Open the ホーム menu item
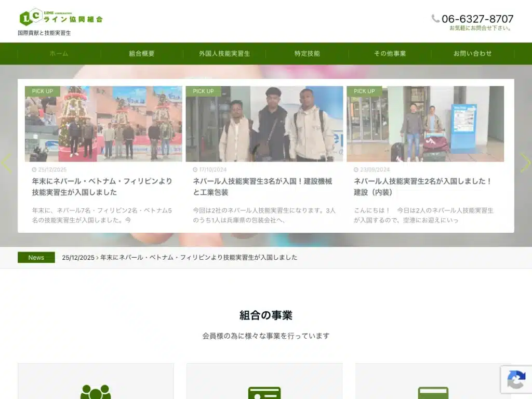Image resolution: width=532 pixels, height=399 pixels. click(x=59, y=54)
